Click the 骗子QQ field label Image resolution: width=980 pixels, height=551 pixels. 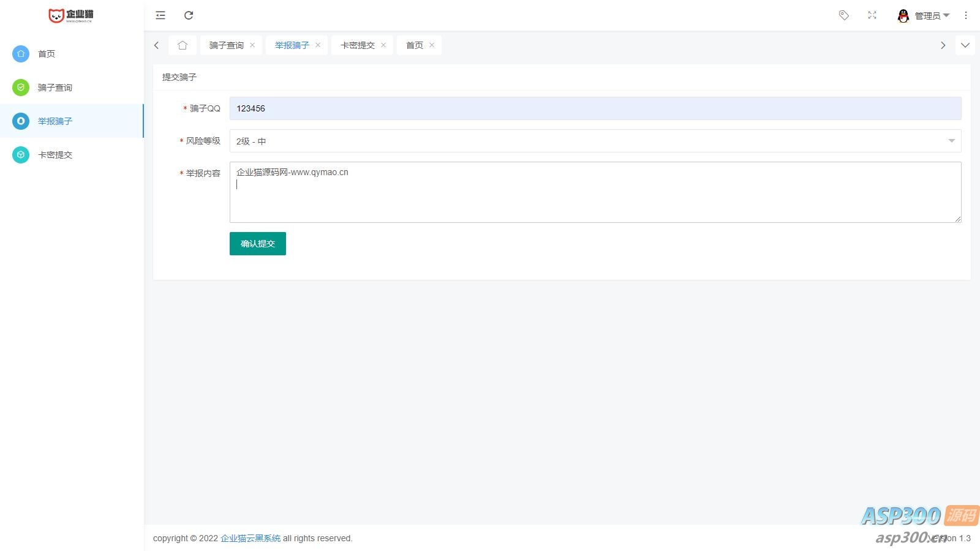pyautogui.click(x=205, y=108)
